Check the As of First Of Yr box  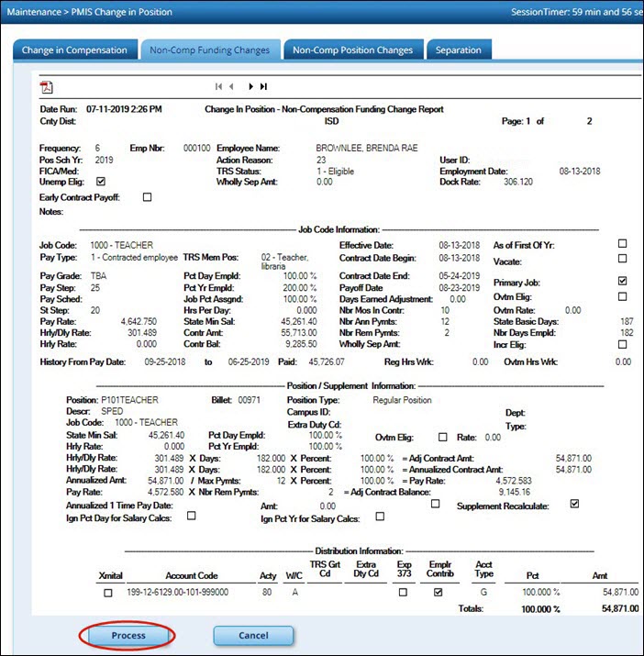pyautogui.click(x=623, y=244)
